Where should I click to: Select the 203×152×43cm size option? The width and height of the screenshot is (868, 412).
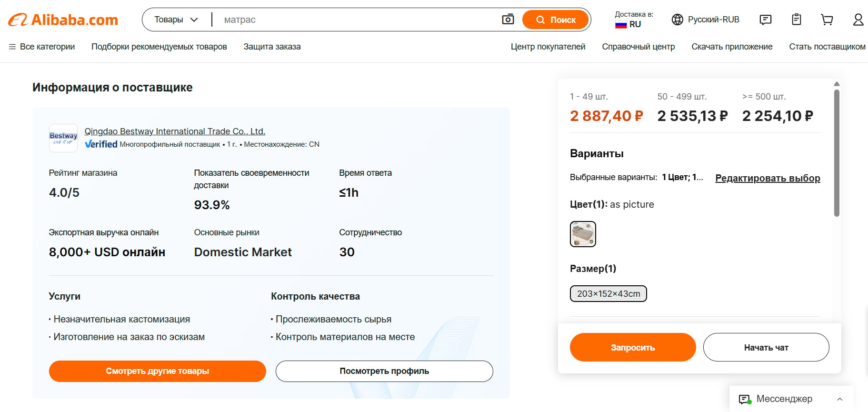click(609, 294)
